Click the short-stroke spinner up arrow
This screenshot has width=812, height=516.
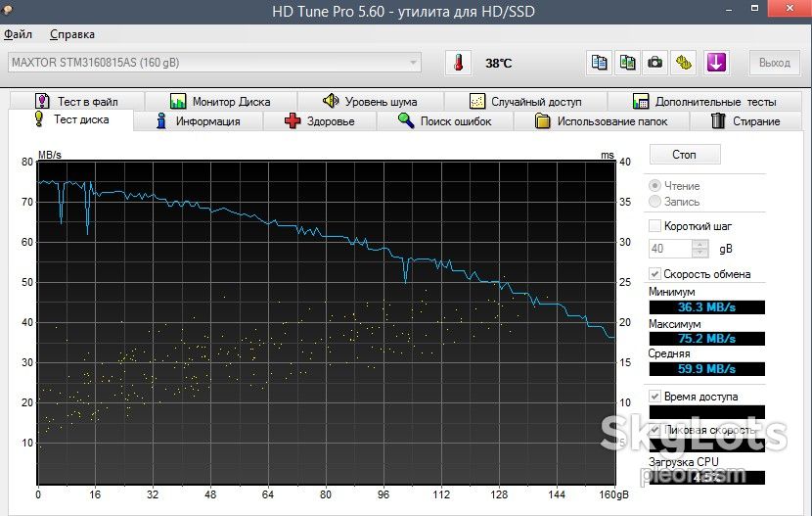point(700,244)
